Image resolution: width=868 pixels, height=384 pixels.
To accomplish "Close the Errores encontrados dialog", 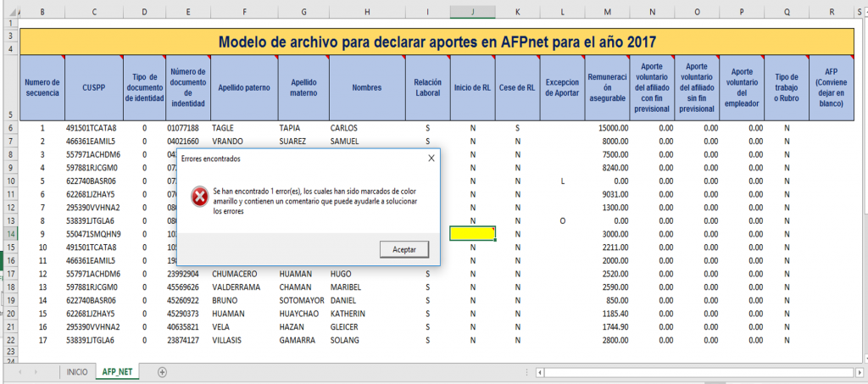I will [x=431, y=159].
